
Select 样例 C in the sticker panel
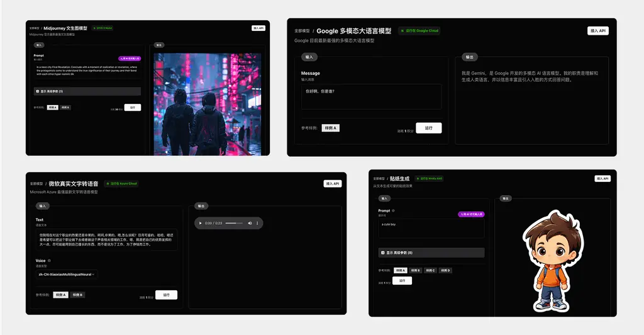pos(430,271)
